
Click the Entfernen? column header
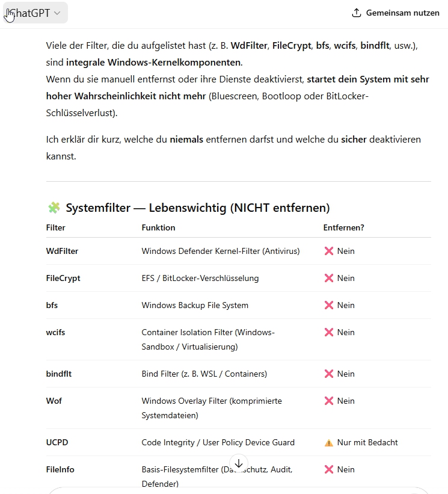coord(343,227)
